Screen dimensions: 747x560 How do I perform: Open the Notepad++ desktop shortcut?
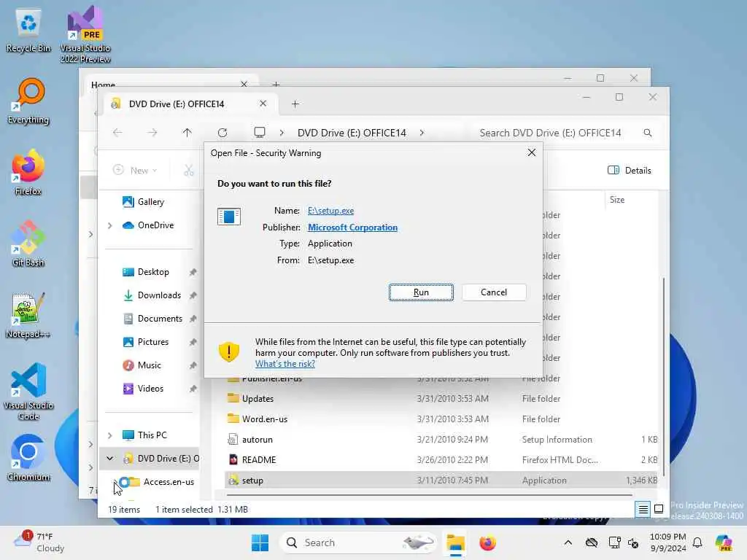click(28, 316)
